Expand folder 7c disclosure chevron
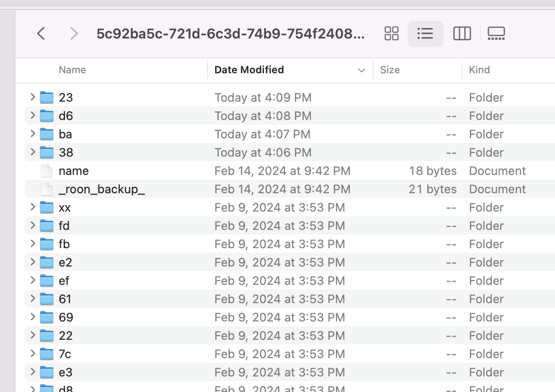This screenshot has height=392, width=555. click(x=33, y=354)
